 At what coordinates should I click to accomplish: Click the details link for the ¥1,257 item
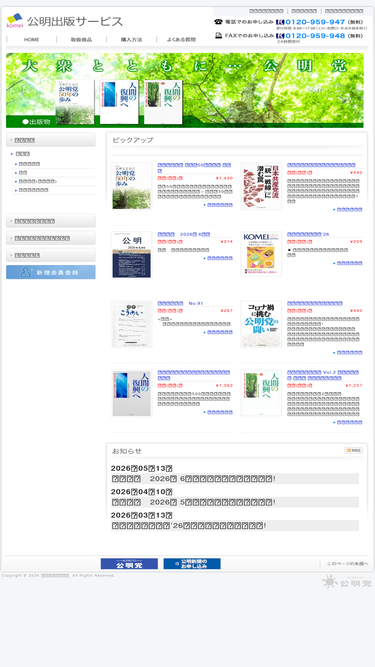pyautogui.click(x=349, y=422)
